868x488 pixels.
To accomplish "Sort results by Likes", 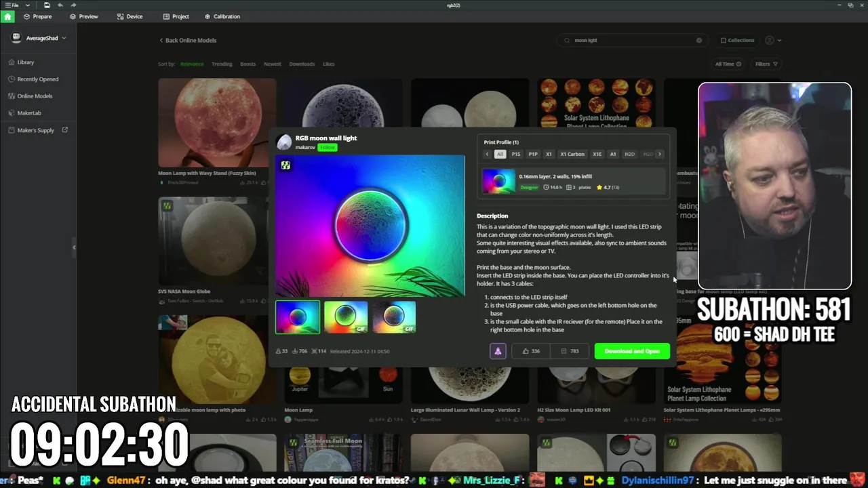I will click(x=329, y=64).
